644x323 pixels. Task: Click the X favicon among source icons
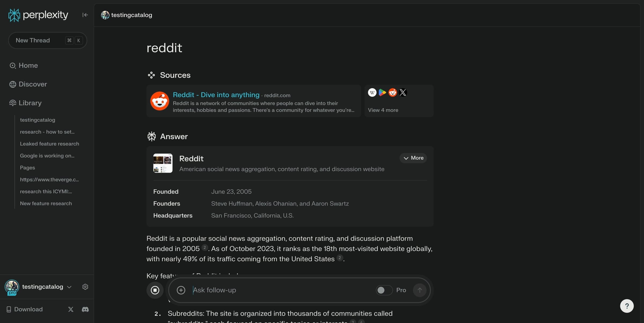(403, 92)
